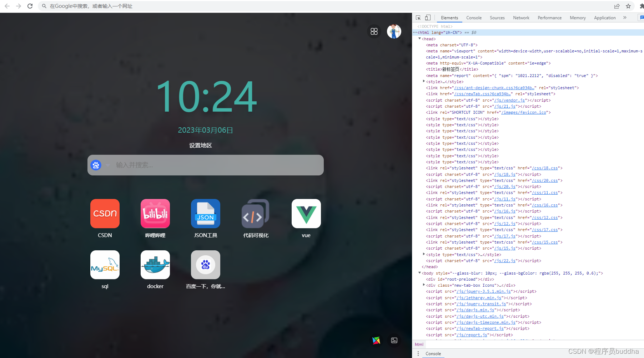Select the div id root-preload node
Screen dimensions: 644x358
point(460,280)
